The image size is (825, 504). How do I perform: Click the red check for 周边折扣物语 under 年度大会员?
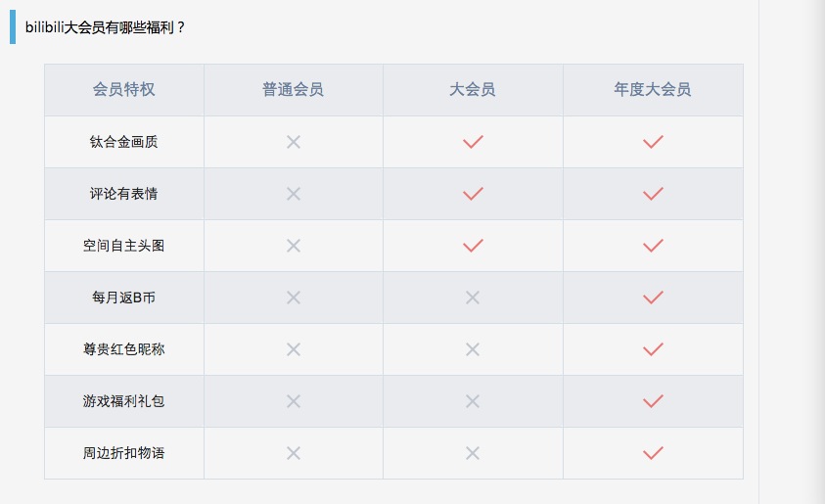(653, 453)
